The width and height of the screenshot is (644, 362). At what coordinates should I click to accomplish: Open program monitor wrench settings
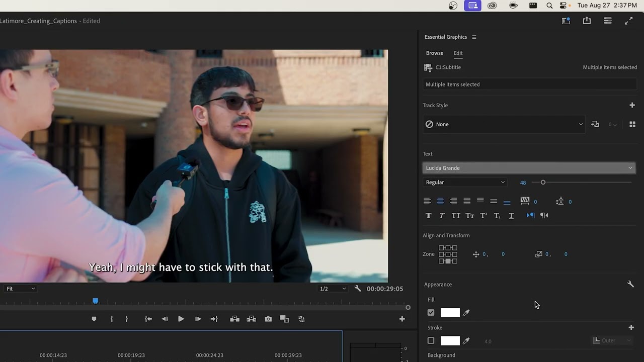[358, 289]
